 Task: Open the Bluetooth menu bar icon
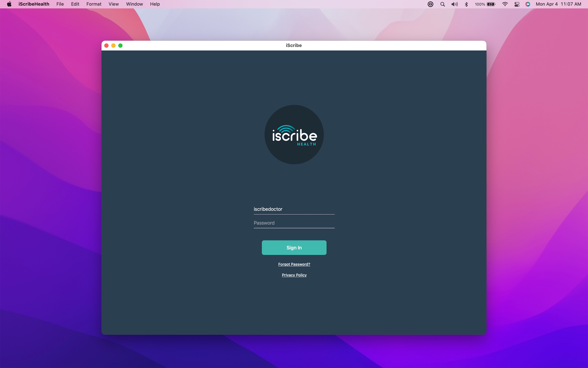point(466,4)
